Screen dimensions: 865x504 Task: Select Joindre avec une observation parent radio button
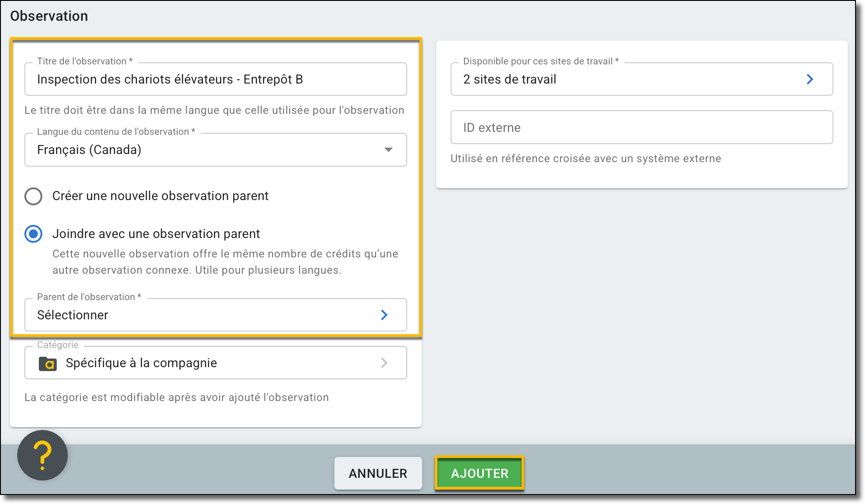pos(33,234)
